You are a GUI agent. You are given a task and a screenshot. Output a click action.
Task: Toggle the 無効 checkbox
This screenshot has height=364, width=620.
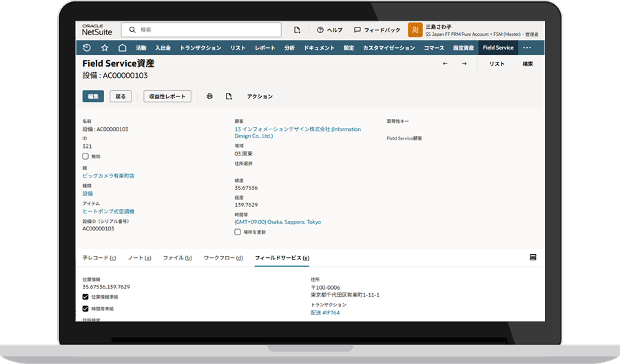tap(85, 156)
